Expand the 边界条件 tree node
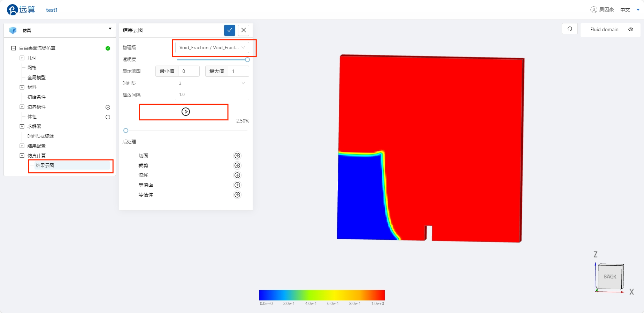The height and width of the screenshot is (313, 644). click(x=22, y=107)
